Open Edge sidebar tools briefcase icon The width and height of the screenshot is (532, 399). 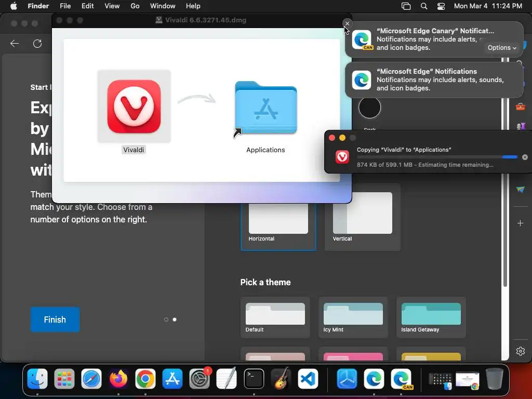pyautogui.click(x=521, y=107)
